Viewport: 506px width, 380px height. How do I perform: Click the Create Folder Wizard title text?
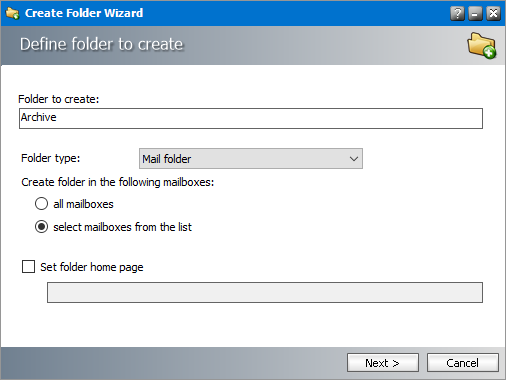pyautogui.click(x=84, y=13)
